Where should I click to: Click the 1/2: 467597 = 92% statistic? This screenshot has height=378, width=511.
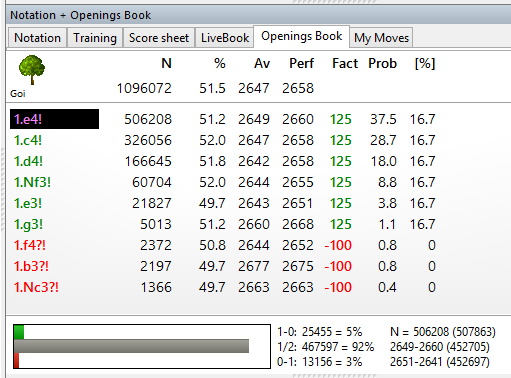pyautogui.click(x=326, y=347)
